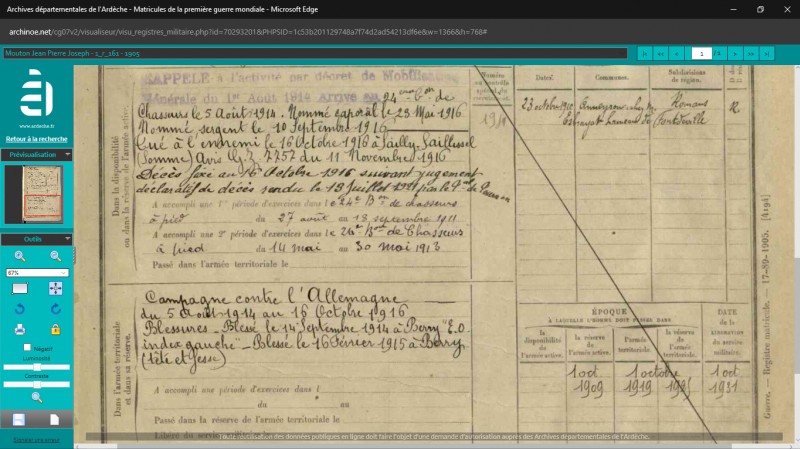800x449 pixels.
Task: Click the 'Négatif' label text
Action: (43, 348)
